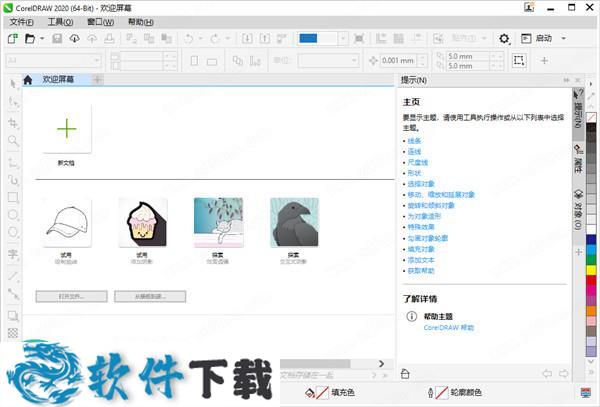Click the zoom level input field
Screen dimensions: 600x407
pos(318,39)
